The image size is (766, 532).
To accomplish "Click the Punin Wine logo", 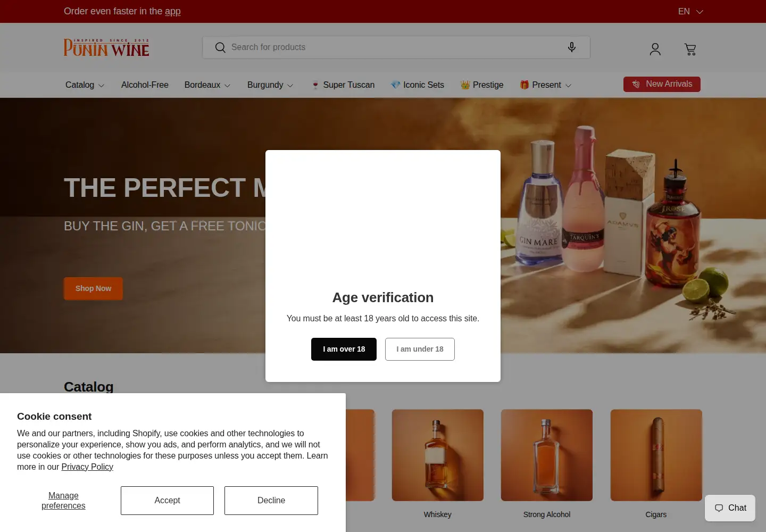I will coord(106,47).
